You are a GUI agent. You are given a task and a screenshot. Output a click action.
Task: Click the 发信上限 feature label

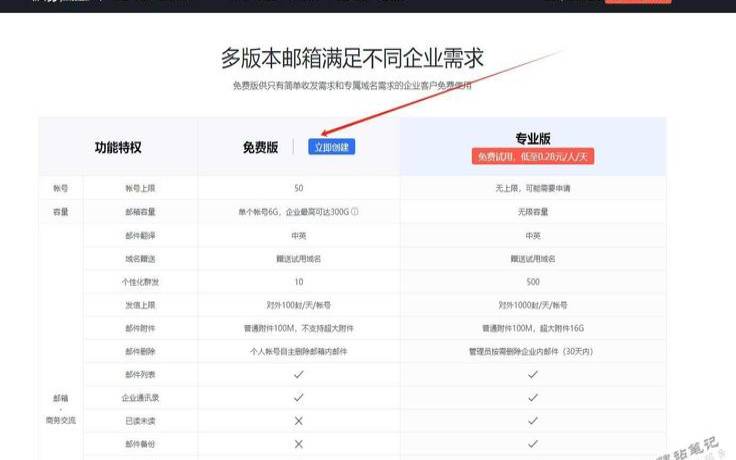point(140,305)
